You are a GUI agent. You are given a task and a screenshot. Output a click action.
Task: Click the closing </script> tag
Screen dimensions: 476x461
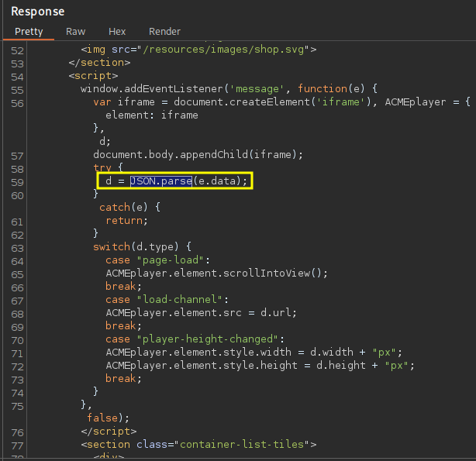109,432
